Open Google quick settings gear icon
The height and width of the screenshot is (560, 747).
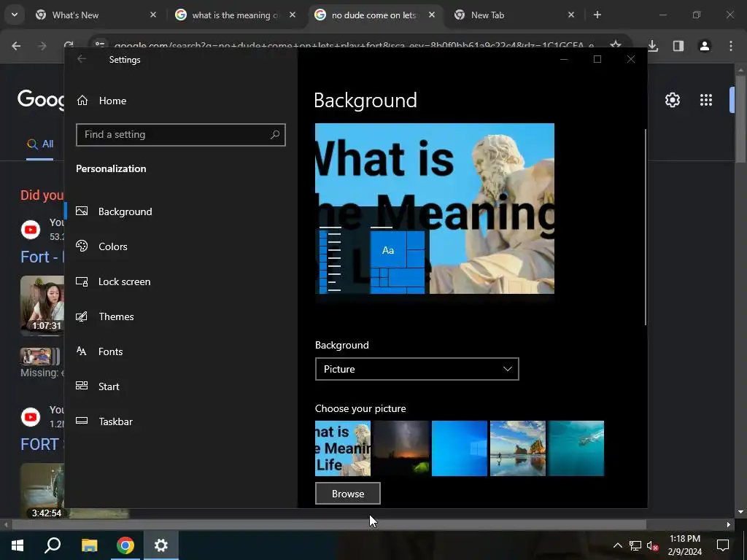pyautogui.click(x=673, y=100)
